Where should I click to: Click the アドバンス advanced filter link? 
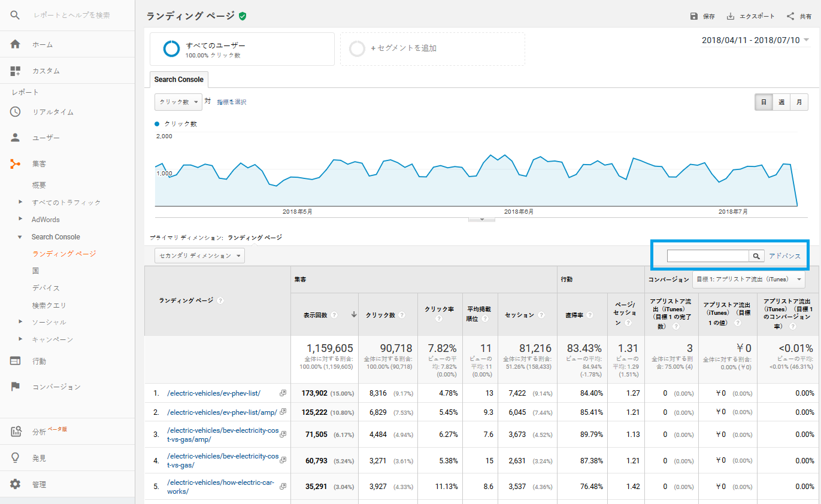(x=784, y=256)
